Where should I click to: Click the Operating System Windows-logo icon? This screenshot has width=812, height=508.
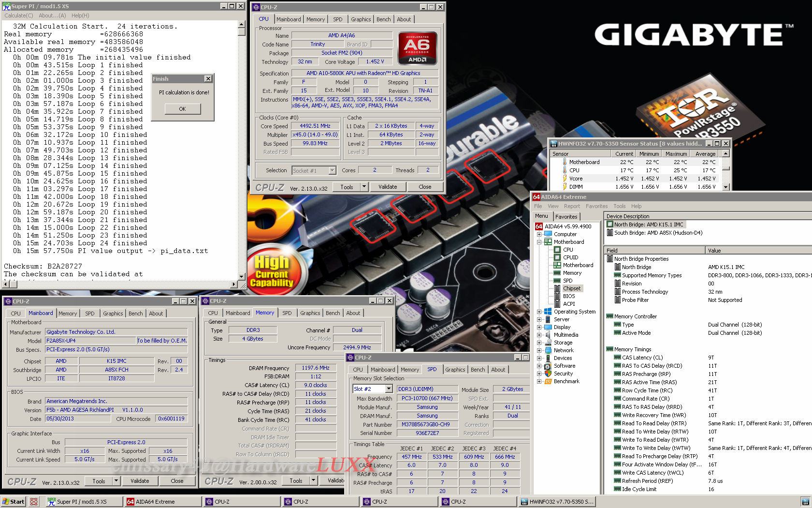coord(548,312)
